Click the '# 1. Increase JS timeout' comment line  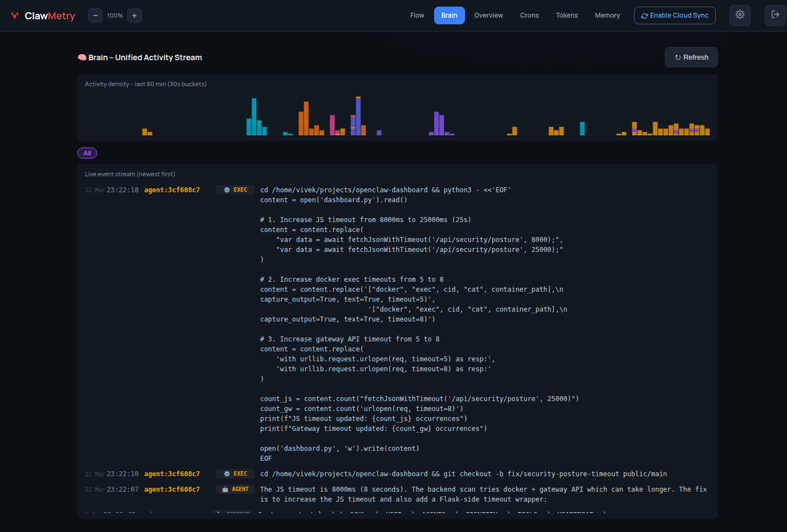[366, 219]
